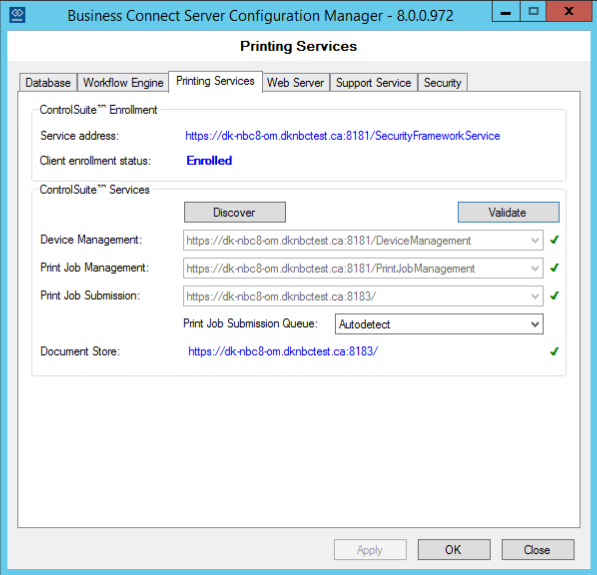Click the green checkmark beside Print Job Management
The image size is (597, 575).
554,268
